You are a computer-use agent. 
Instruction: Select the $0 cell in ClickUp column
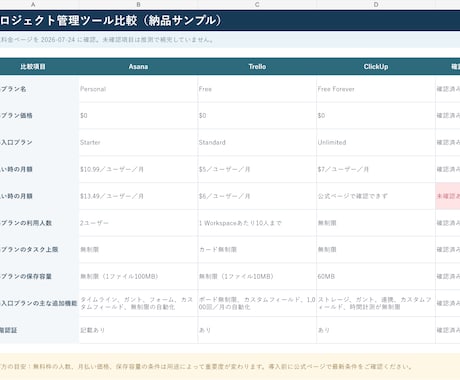376,116
